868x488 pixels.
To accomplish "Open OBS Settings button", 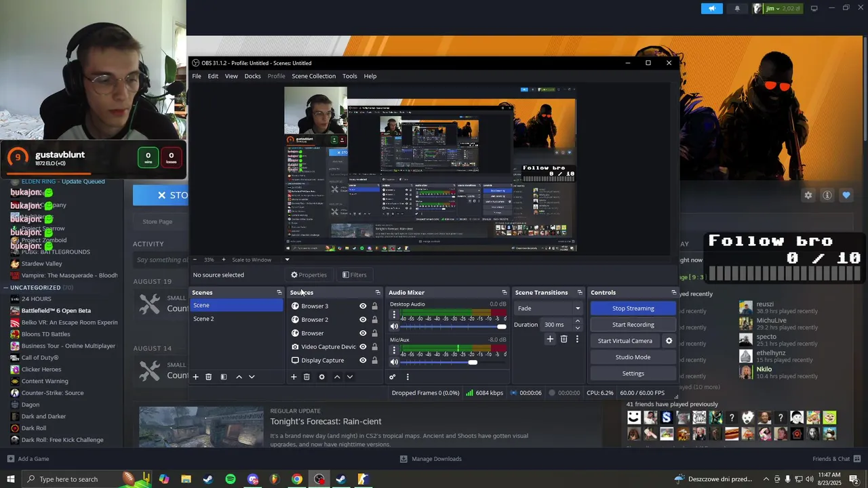I will pyautogui.click(x=633, y=373).
